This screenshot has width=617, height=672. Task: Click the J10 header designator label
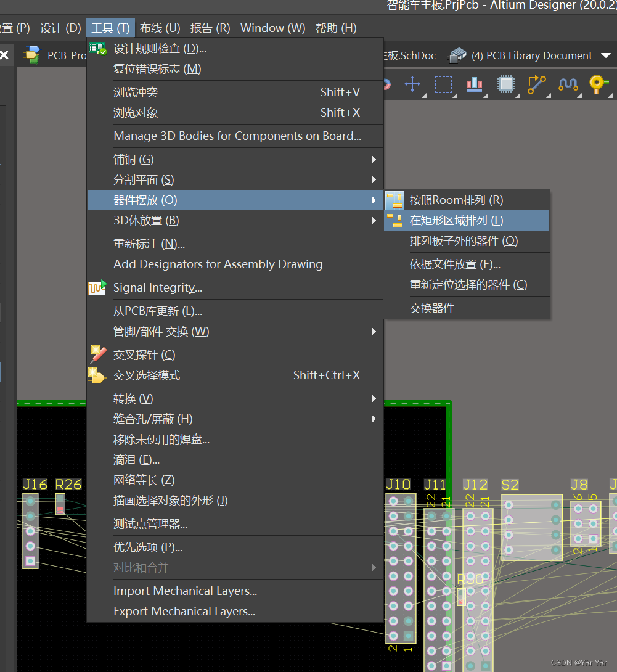click(x=398, y=485)
